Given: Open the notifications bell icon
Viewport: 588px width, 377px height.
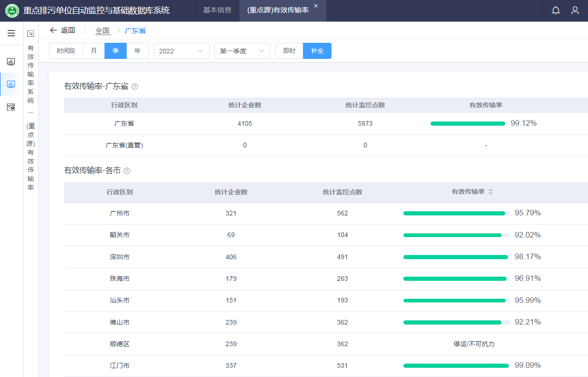Looking at the screenshot, I should (556, 10).
